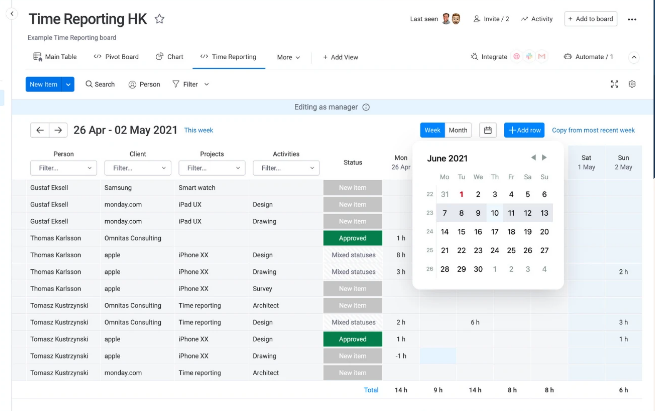
Task: Switch to Main Table tab
Action: [x=55, y=57]
